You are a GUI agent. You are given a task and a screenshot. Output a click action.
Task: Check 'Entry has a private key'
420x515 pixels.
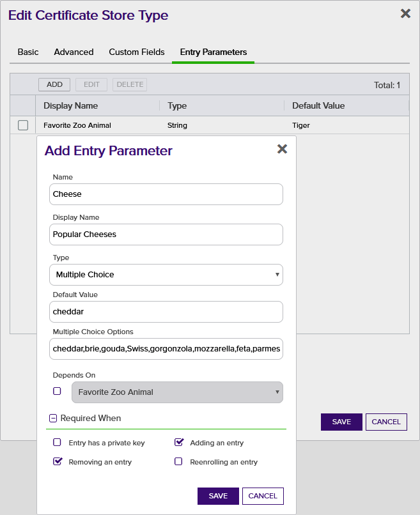57,442
